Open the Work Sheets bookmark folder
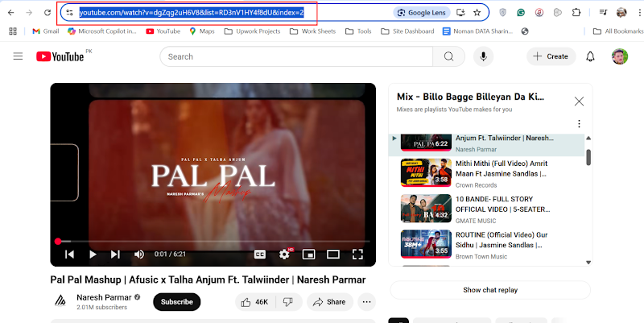The image size is (644, 323). tap(312, 31)
